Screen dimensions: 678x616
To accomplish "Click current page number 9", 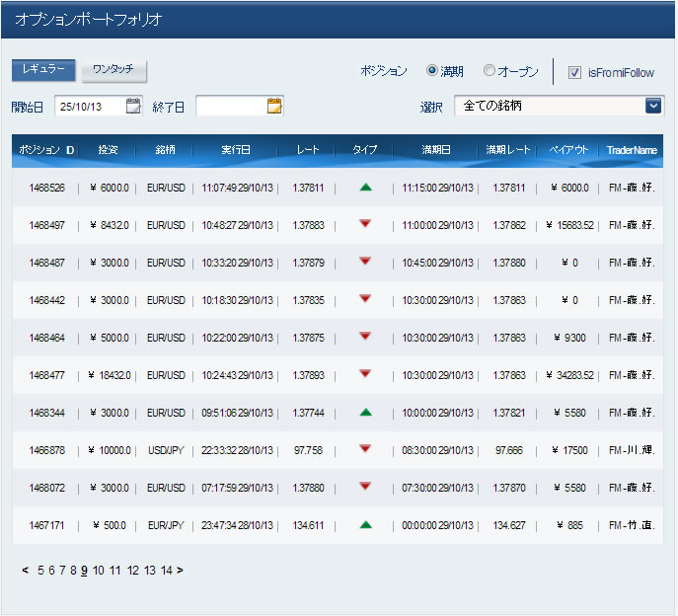I will click(x=84, y=571).
